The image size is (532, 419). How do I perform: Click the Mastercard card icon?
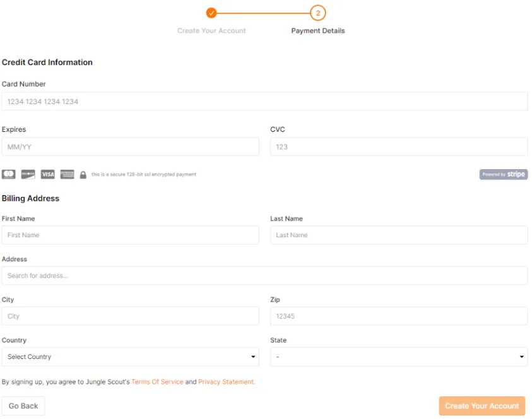pos(8,174)
